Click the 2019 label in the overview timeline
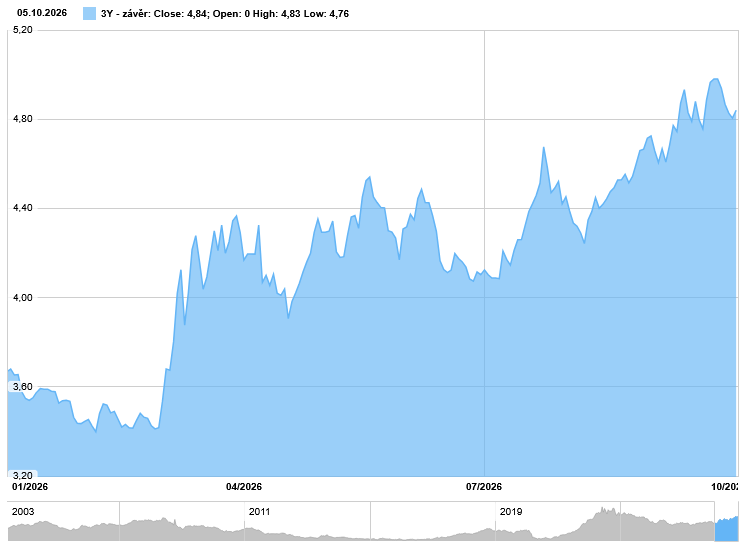The height and width of the screenshot is (546, 742). [511, 511]
